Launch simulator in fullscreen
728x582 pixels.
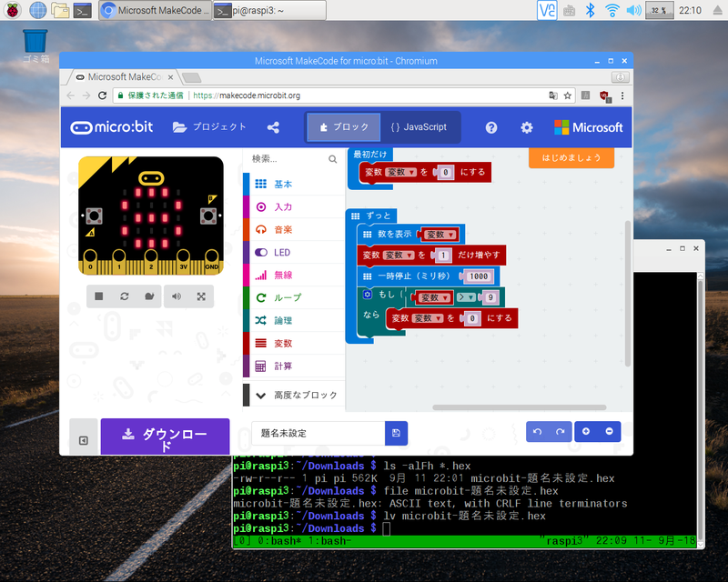pyautogui.click(x=201, y=296)
